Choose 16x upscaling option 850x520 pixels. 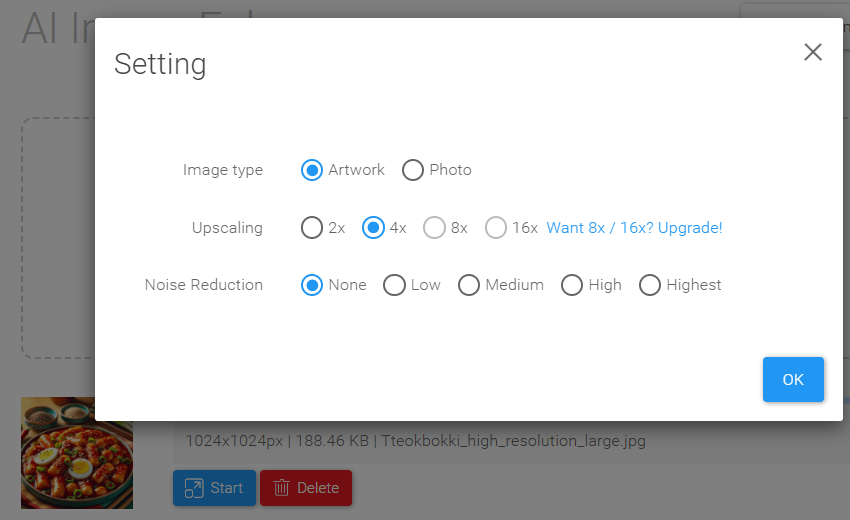coord(495,228)
